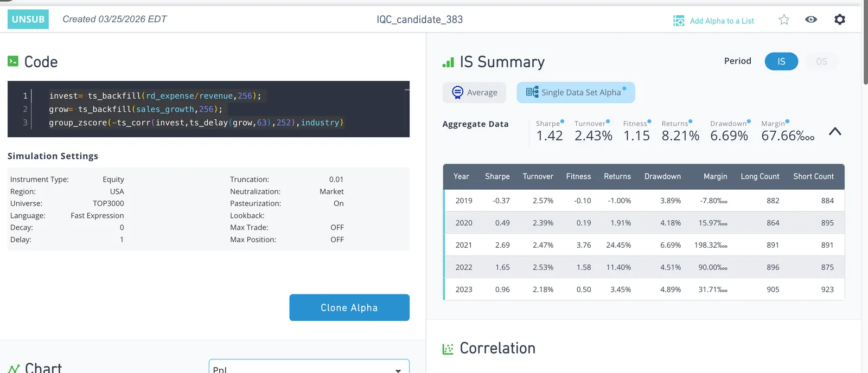Screen dimensions: 868x373
Task: Click the collapse dash in the code editor
Action: pos(407,89)
